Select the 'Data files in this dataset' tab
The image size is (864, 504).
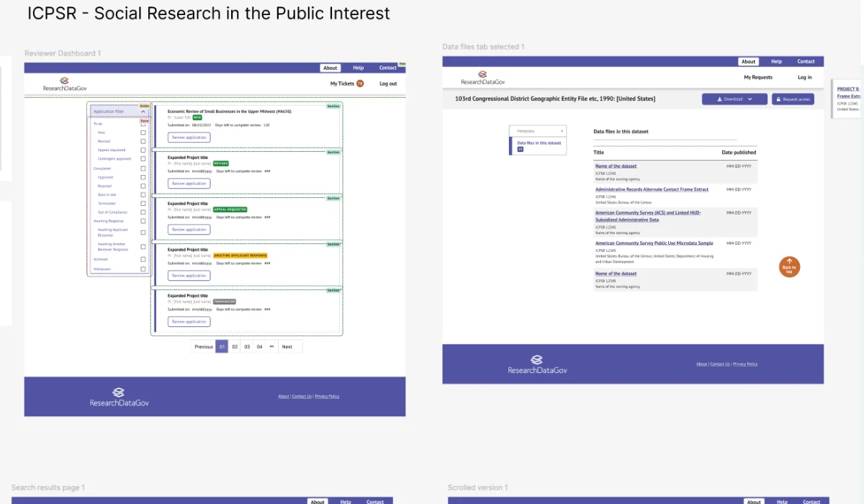[x=538, y=145]
